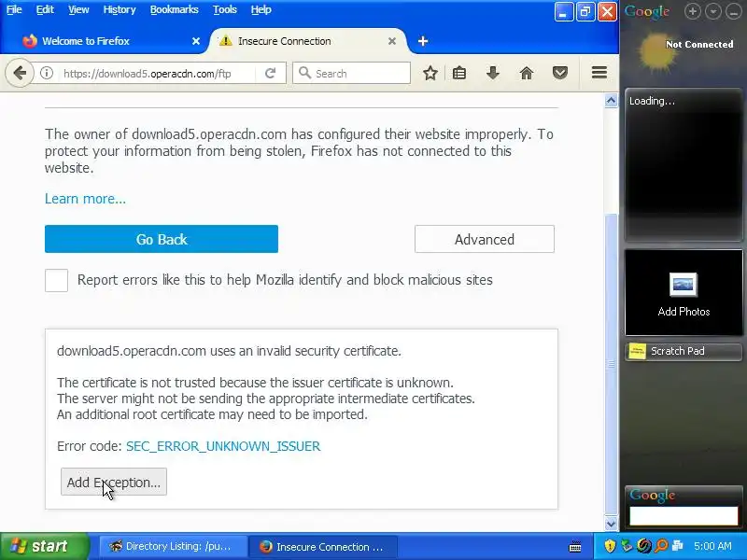Minimize the Google sidebar with the minus icon
Image resolution: width=747 pixels, height=560 pixels.
pos(734,11)
